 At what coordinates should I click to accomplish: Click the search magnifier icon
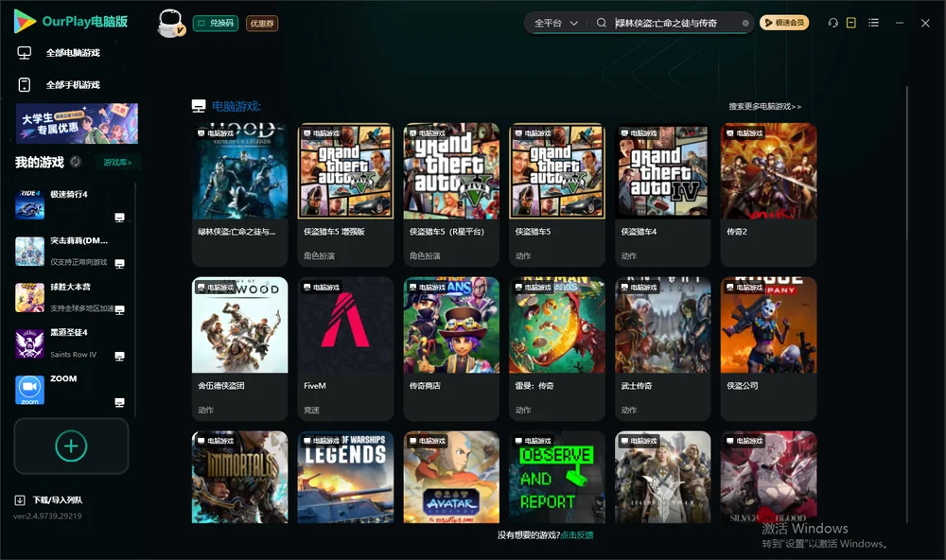click(x=602, y=23)
